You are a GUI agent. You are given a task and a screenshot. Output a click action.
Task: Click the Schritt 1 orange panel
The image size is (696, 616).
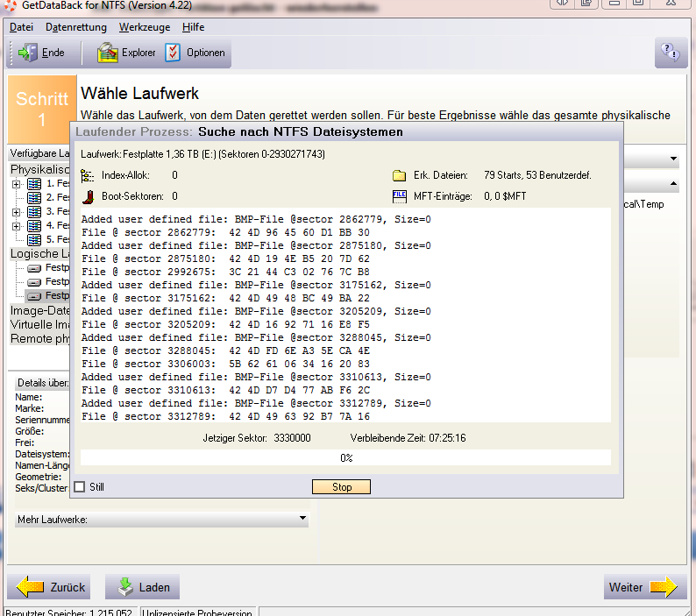click(42, 110)
